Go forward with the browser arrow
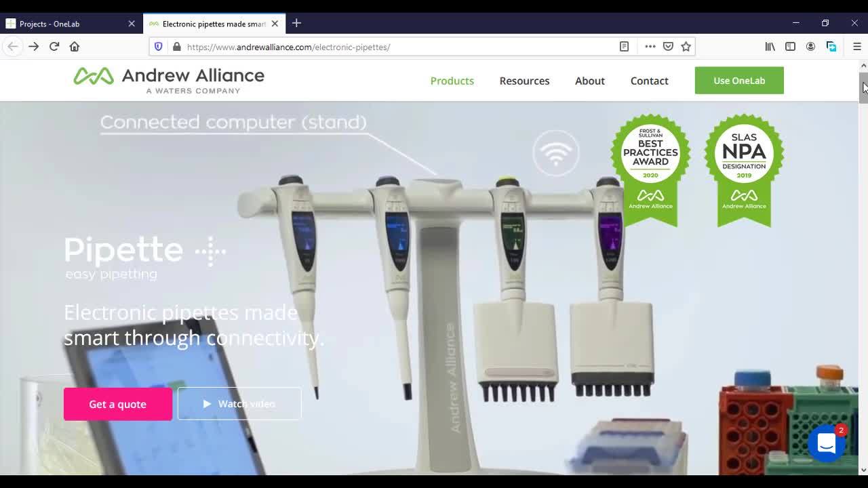Screen dimensions: 868x488 click(33, 47)
